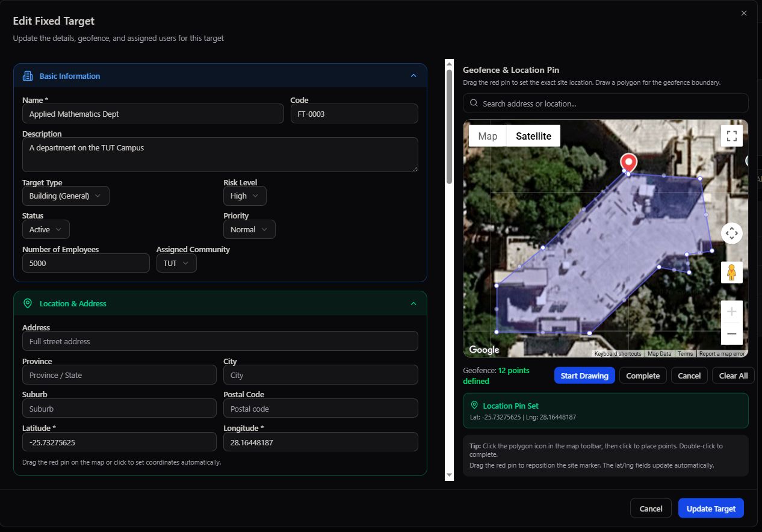Click the Suburb input field

119,409
